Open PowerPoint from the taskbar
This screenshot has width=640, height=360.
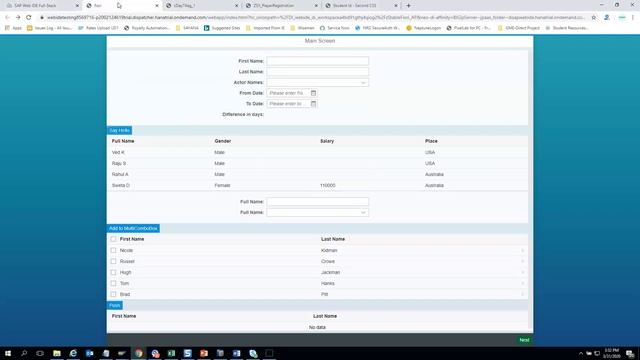tap(204, 353)
